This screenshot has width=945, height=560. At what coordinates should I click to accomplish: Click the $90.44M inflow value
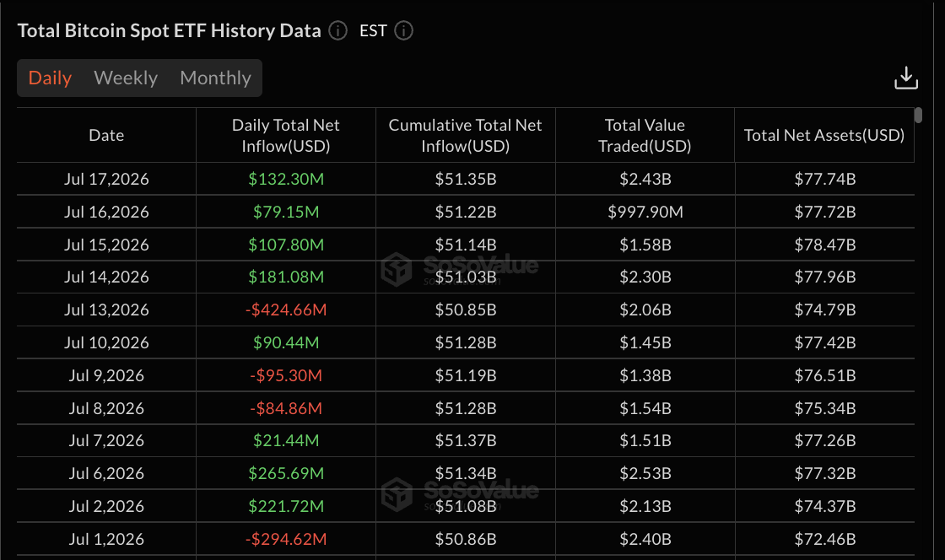coord(286,342)
